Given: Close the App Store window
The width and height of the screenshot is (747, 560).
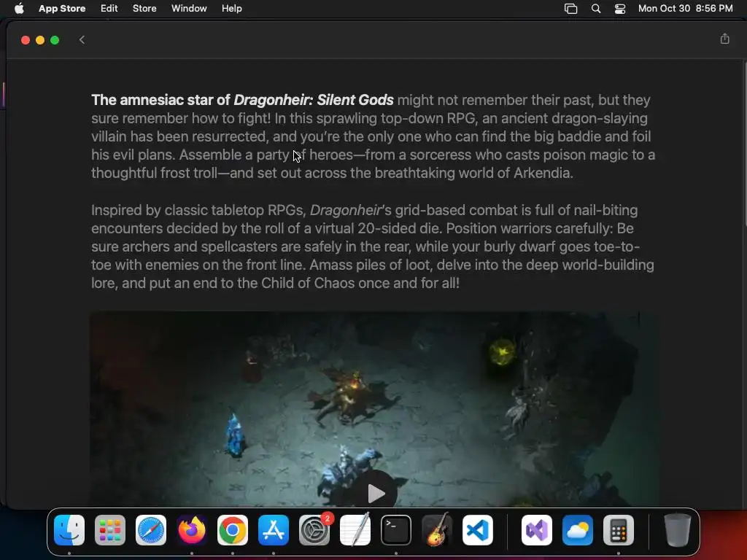Looking at the screenshot, I should [x=26, y=40].
